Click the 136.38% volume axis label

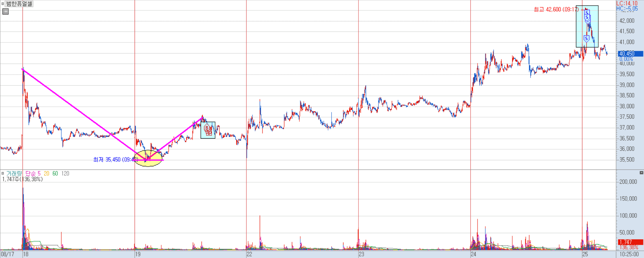629,248
